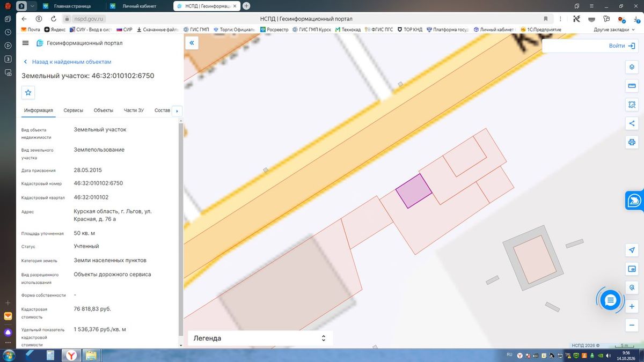Select the Состав tab

(162, 110)
